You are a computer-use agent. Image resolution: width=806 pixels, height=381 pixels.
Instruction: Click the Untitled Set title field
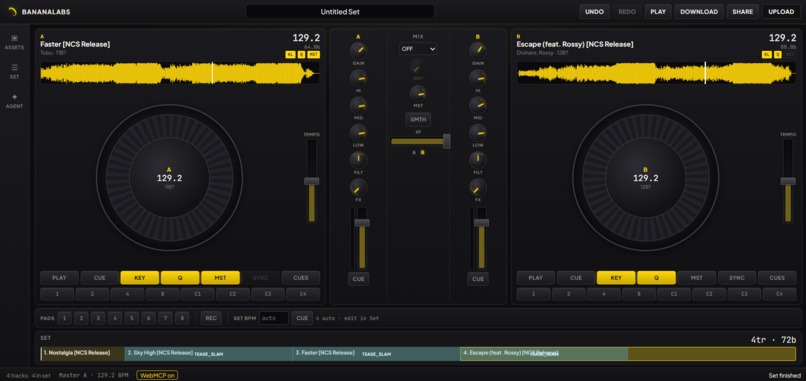pos(340,11)
